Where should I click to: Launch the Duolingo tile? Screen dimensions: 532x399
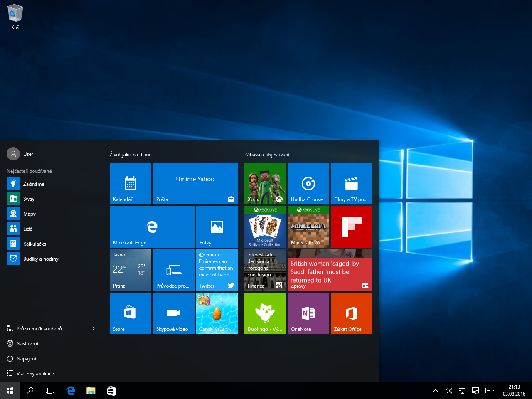[x=265, y=313]
